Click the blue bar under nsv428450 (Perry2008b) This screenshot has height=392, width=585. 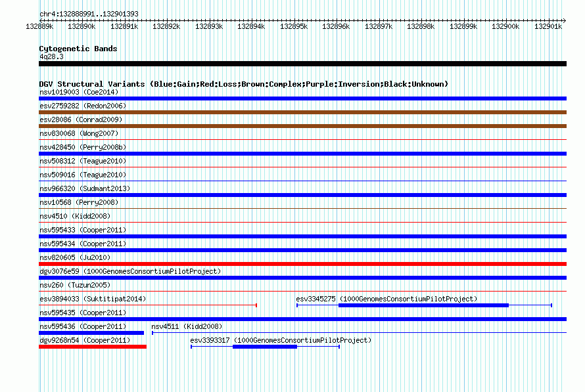point(302,154)
